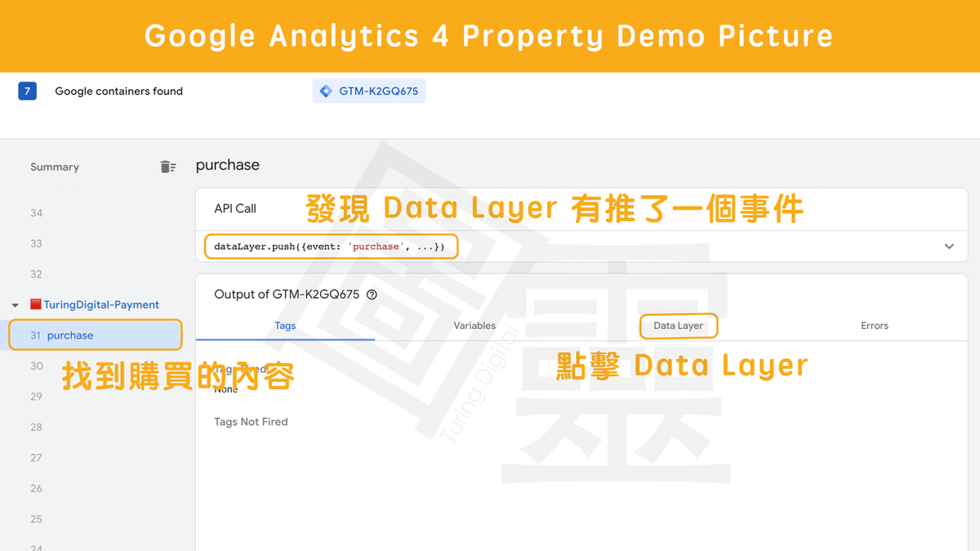Image resolution: width=980 pixels, height=551 pixels.
Task: Select event 28 in the list
Action: (36, 427)
